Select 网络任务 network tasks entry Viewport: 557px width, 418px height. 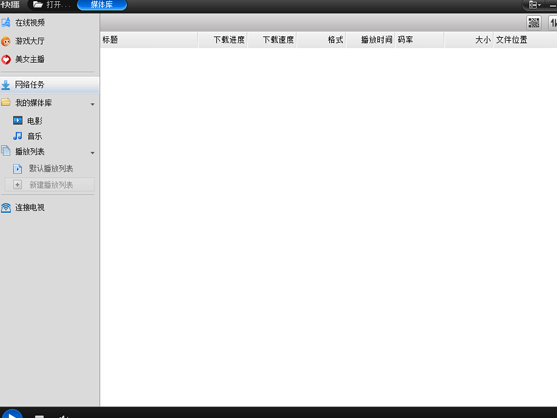pyautogui.click(x=49, y=85)
